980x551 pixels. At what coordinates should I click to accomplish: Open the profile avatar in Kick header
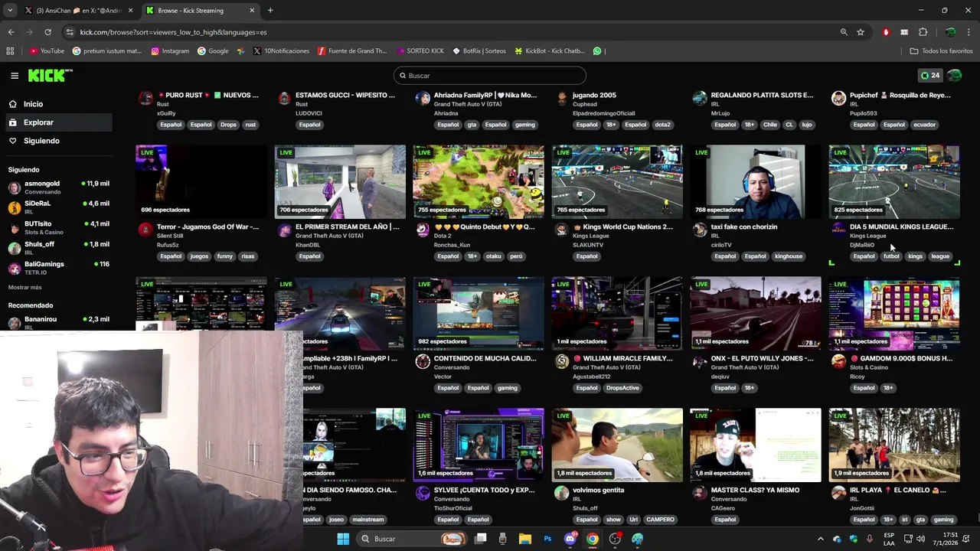click(x=954, y=76)
